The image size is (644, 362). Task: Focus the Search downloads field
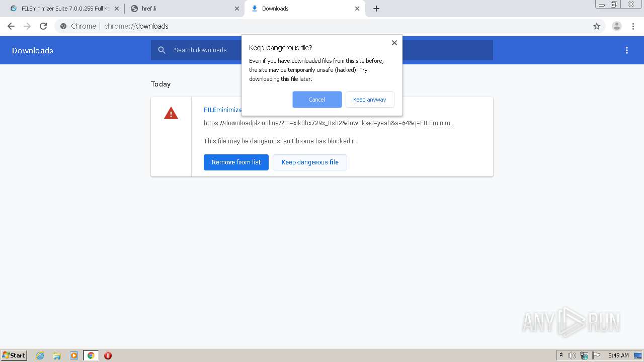pos(322,50)
